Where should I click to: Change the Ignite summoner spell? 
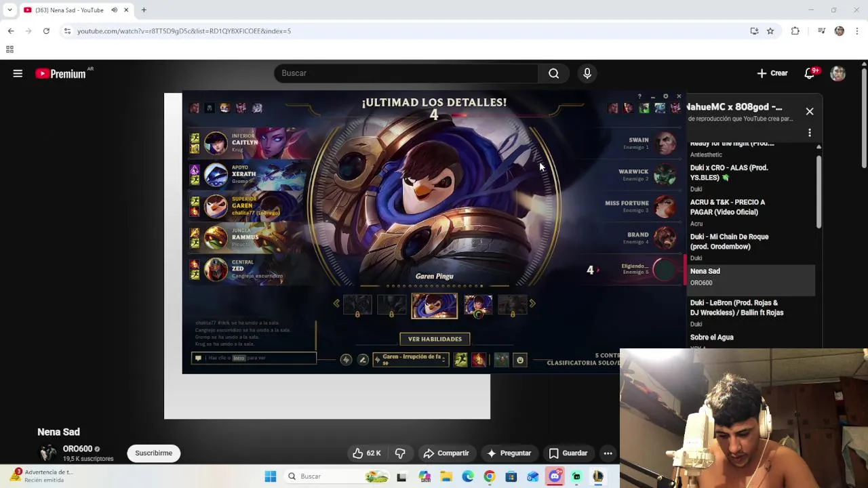(x=478, y=360)
